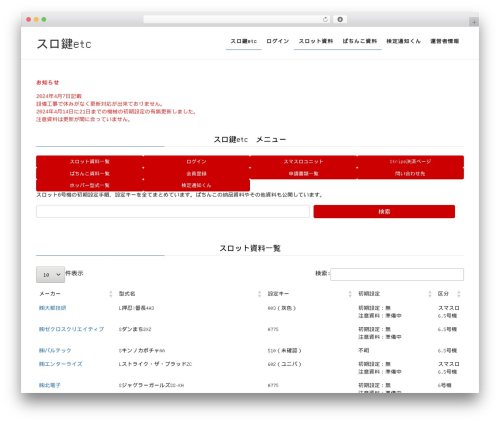This screenshot has height=423, width=500.
Task: Open the ㈱ゼクロスクリエイティブ maker link
Action: 71,329
